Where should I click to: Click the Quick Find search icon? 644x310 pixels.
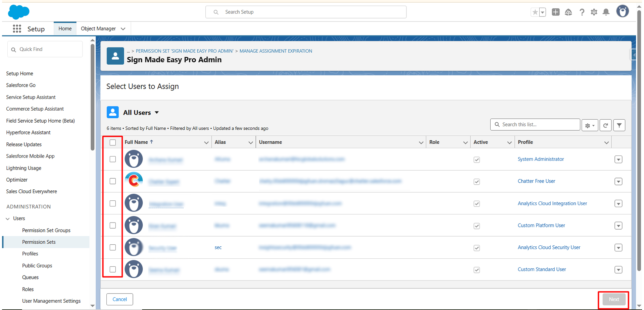(x=13, y=50)
